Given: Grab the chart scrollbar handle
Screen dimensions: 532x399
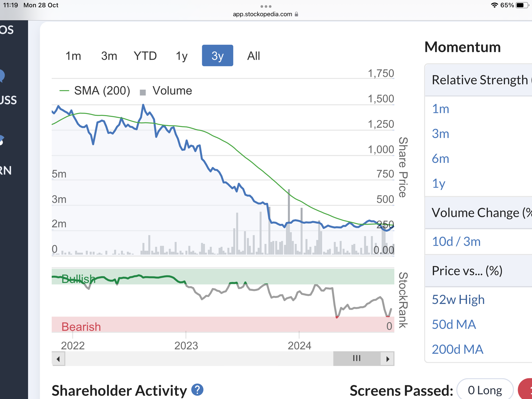Looking at the screenshot, I should tap(357, 359).
